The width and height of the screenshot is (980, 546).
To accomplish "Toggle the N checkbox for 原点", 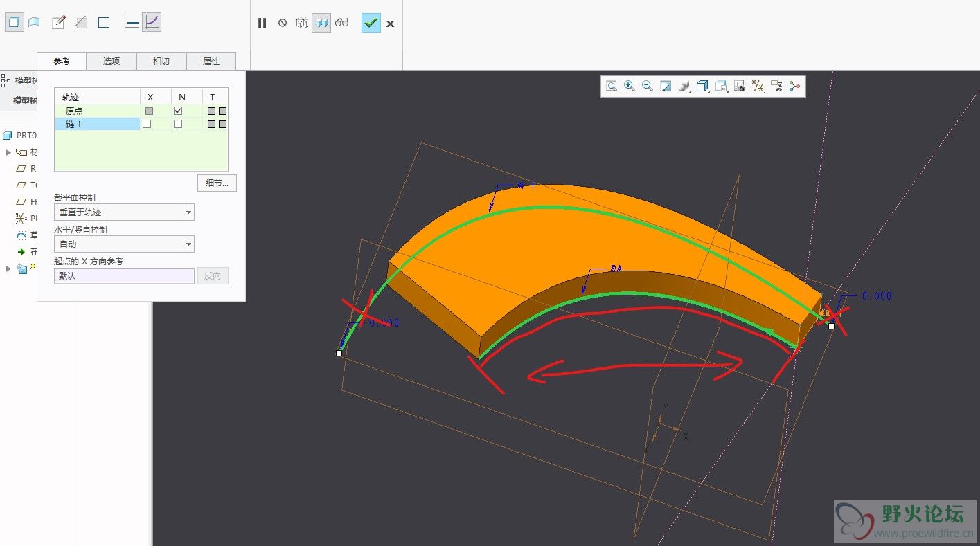I will pos(178,111).
